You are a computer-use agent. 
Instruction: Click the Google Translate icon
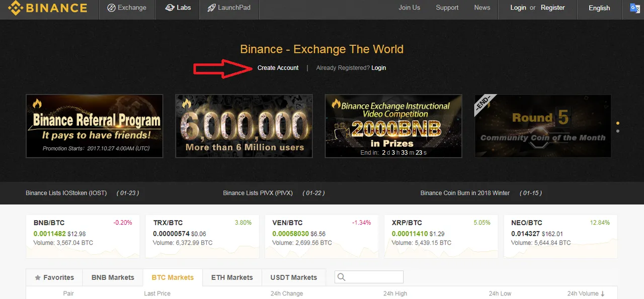pos(636,8)
